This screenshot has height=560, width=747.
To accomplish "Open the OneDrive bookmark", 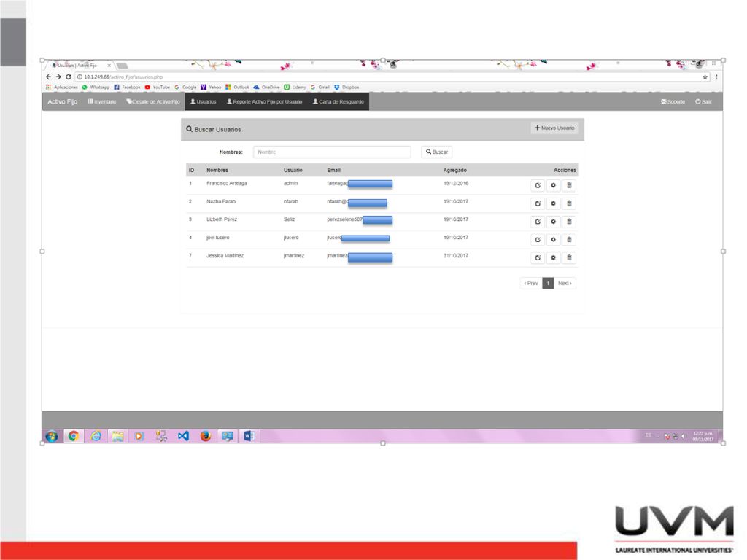I will tap(266, 87).
